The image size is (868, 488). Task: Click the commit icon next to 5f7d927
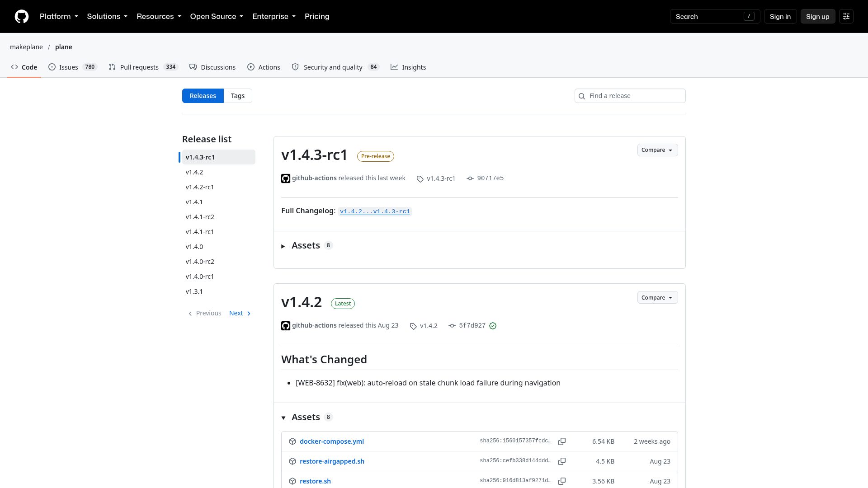click(x=452, y=326)
